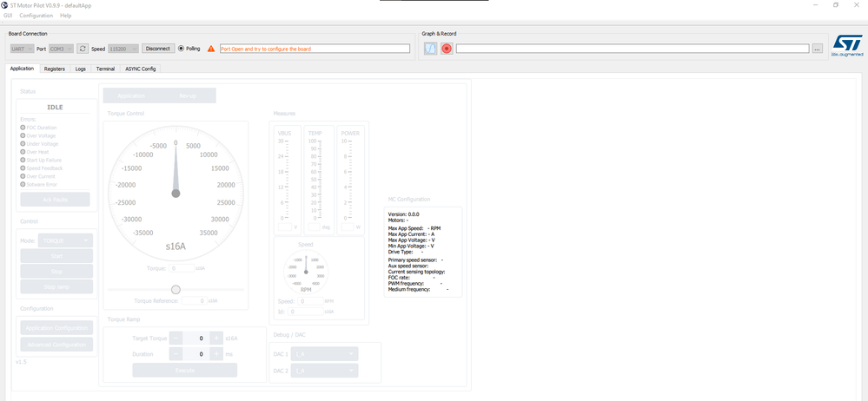This screenshot has width=868, height=401.
Task: Click the torque dial gauge needle
Action: click(176, 168)
